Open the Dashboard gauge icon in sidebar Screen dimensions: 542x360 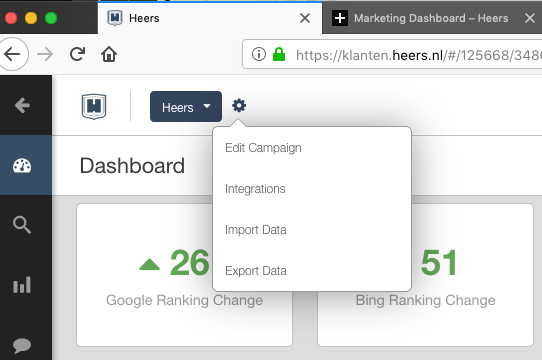(x=22, y=166)
